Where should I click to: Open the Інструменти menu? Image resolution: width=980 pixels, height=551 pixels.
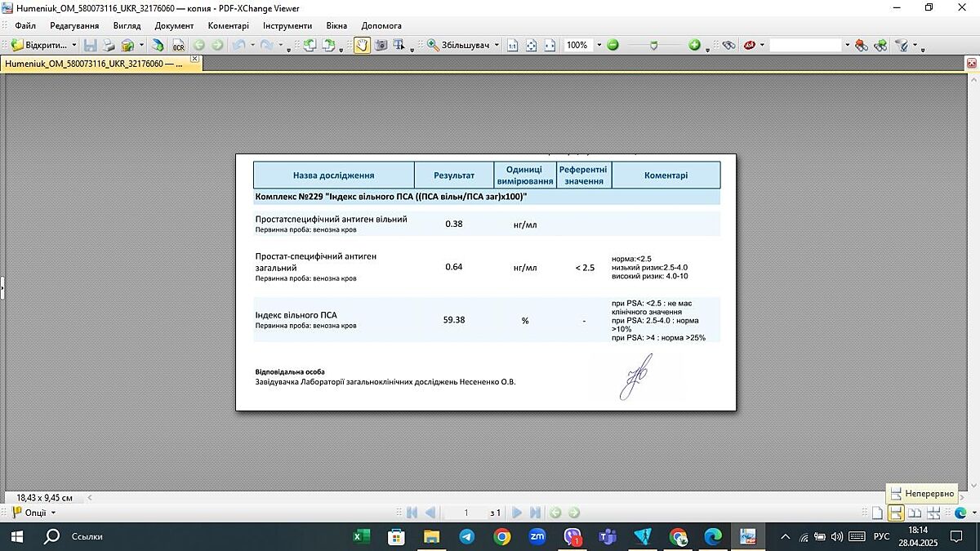click(x=287, y=25)
